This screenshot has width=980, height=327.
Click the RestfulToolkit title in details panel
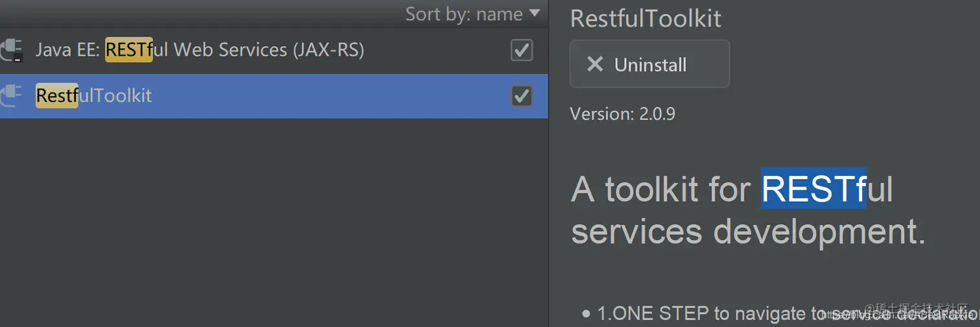646,18
